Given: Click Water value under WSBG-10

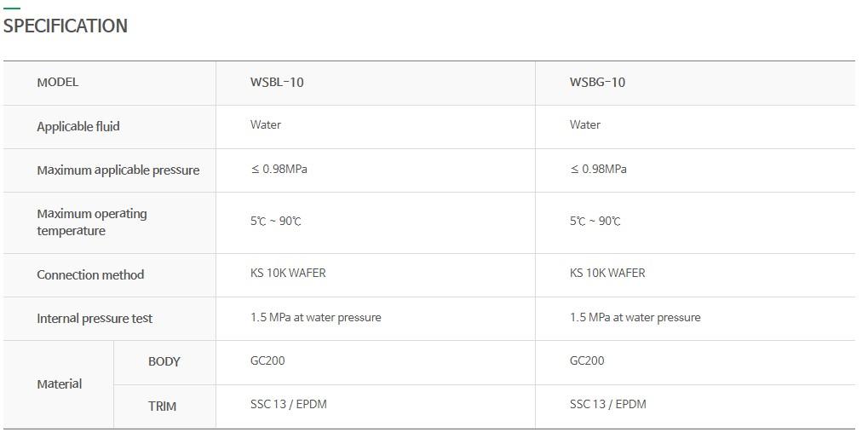Looking at the screenshot, I should (x=584, y=124).
